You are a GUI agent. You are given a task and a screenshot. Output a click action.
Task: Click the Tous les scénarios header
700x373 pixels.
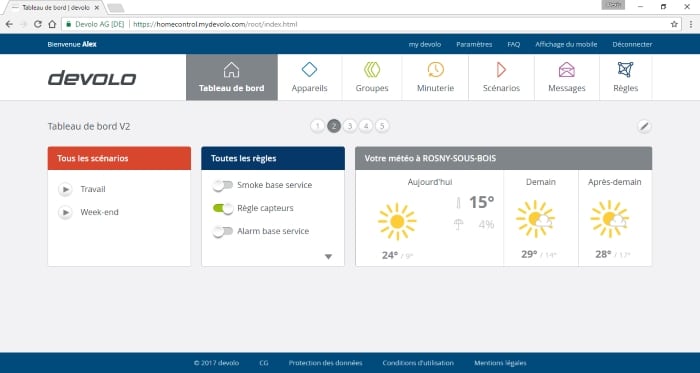point(119,158)
